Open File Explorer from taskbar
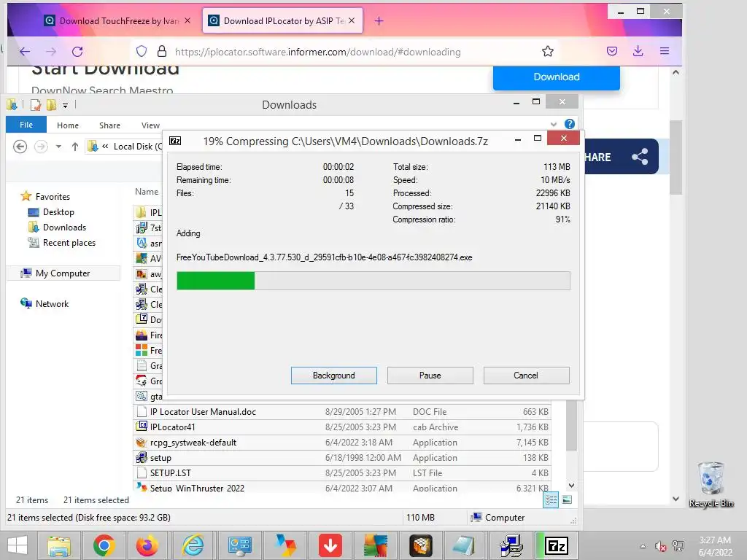The image size is (747, 560). coord(59,545)
